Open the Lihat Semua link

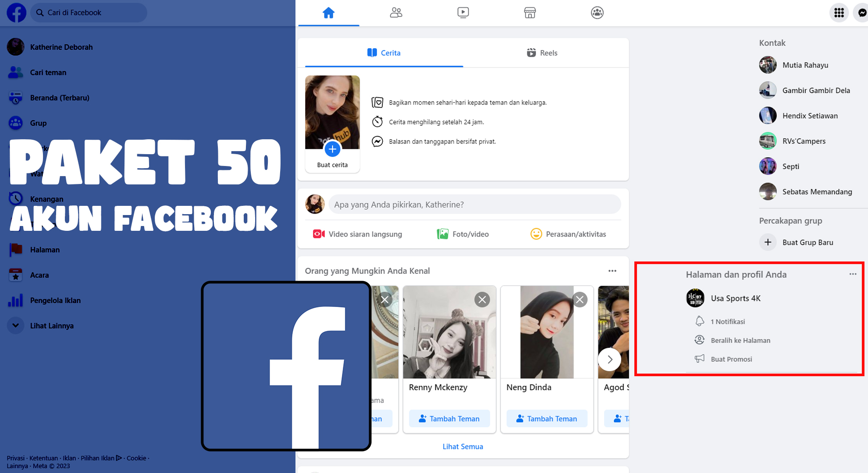point(462,446)
